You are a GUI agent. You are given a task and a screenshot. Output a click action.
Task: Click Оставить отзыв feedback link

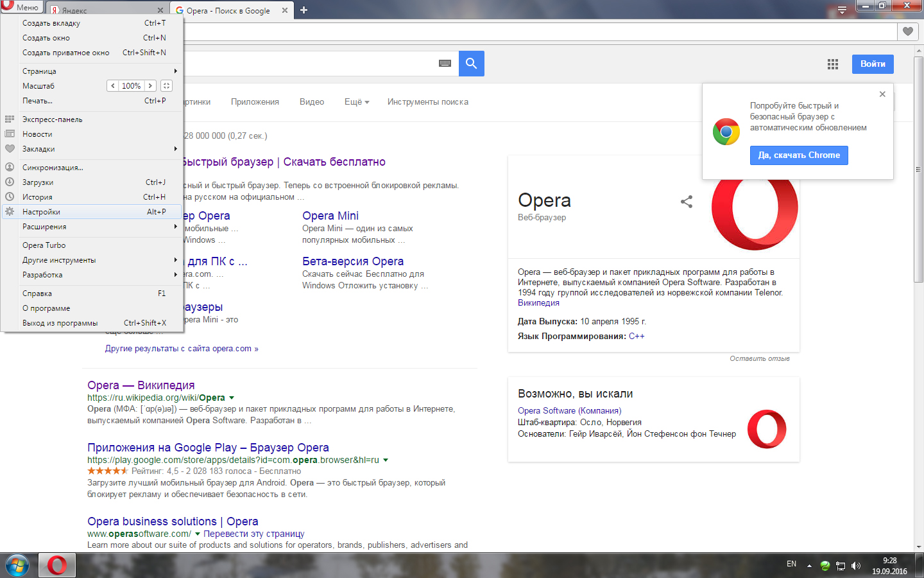click(x=760, y=358)
